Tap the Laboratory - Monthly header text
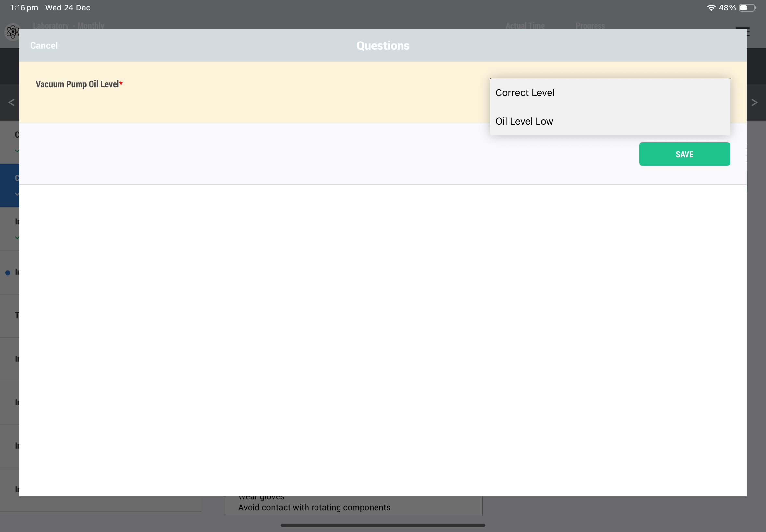The height and width of the screenshot is (532, 766). 68,25
